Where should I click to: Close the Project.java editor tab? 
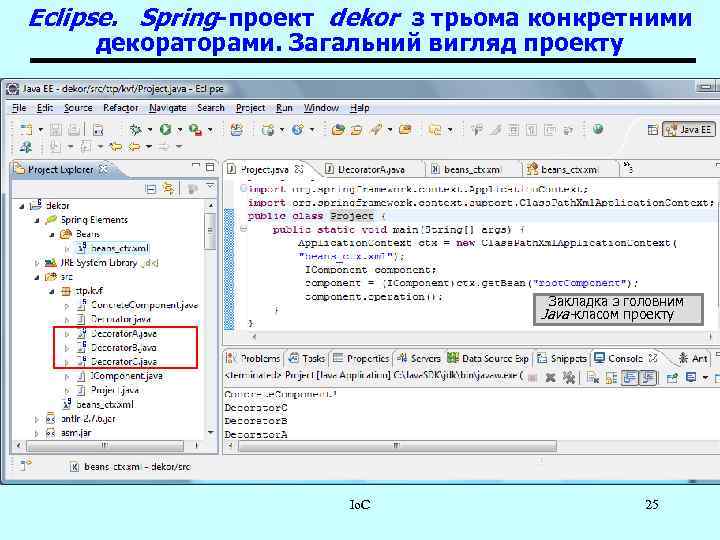(x=299, y=169)
